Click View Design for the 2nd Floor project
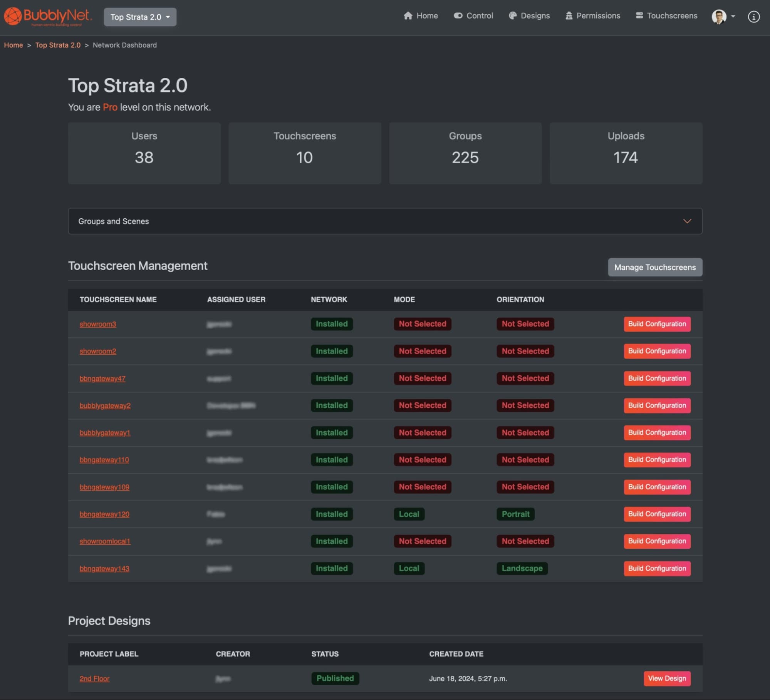This screenshot has width=770, height=700. point(667,678)
